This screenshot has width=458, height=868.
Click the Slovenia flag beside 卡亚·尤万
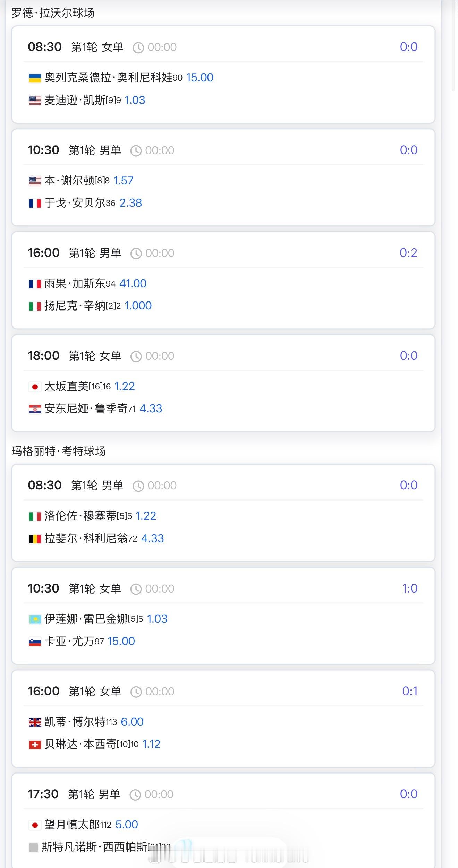coord(35,642)
